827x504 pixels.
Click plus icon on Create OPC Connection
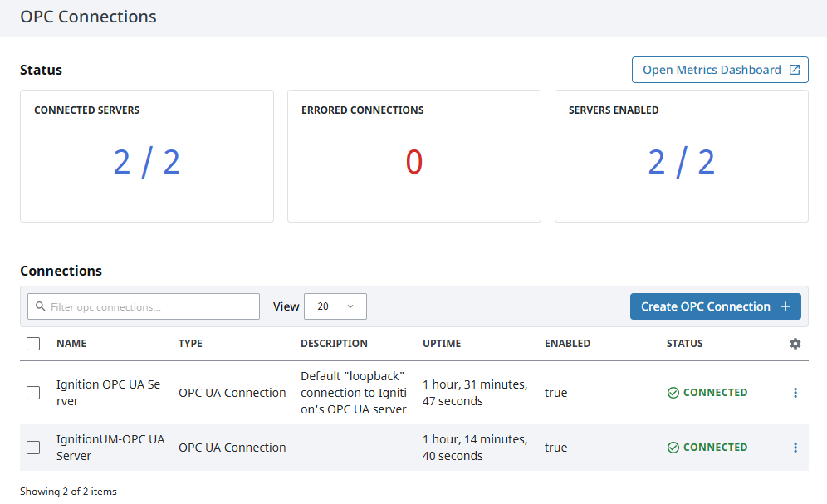point(785,306)
